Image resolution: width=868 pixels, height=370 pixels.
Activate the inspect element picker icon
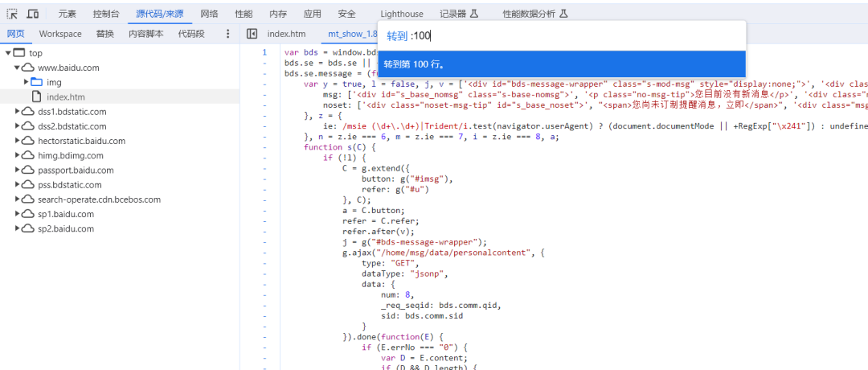click(x=13, y=14)
